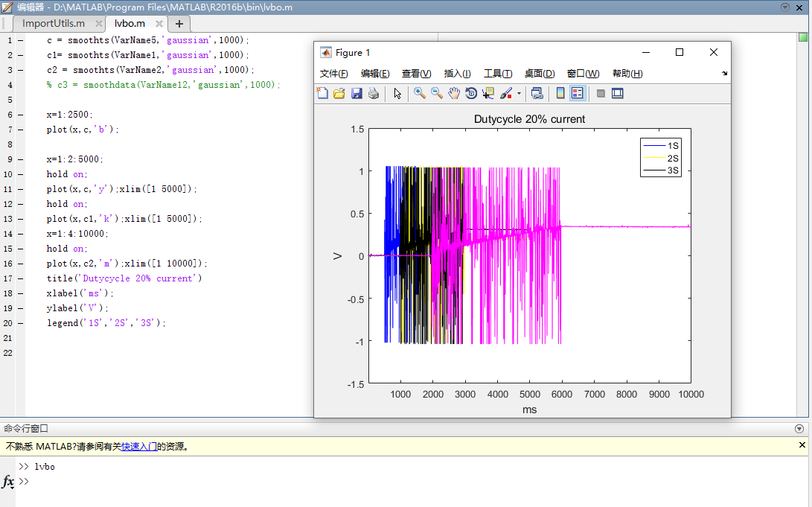Insert Colorbar using the toolbar icon
The height and width of the screenshot is (507, 812).
pos(560,93)
